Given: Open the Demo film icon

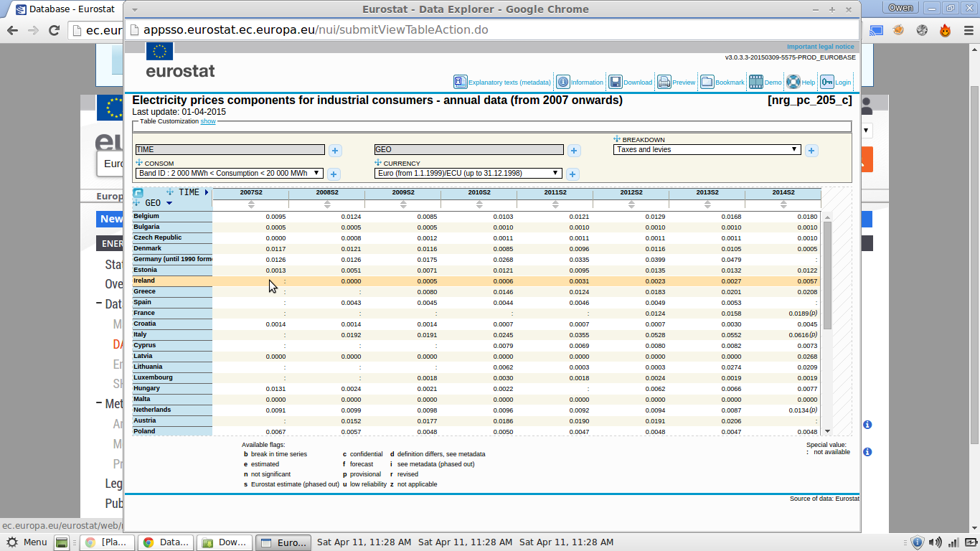Looking at the screenshot, I should click(755, 82).
